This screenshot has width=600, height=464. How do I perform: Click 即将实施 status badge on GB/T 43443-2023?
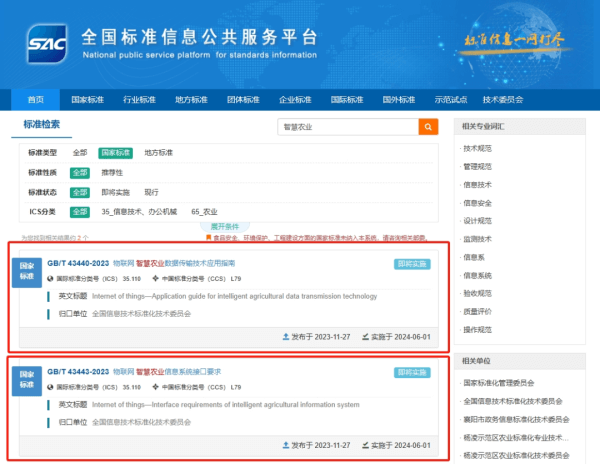412,373
